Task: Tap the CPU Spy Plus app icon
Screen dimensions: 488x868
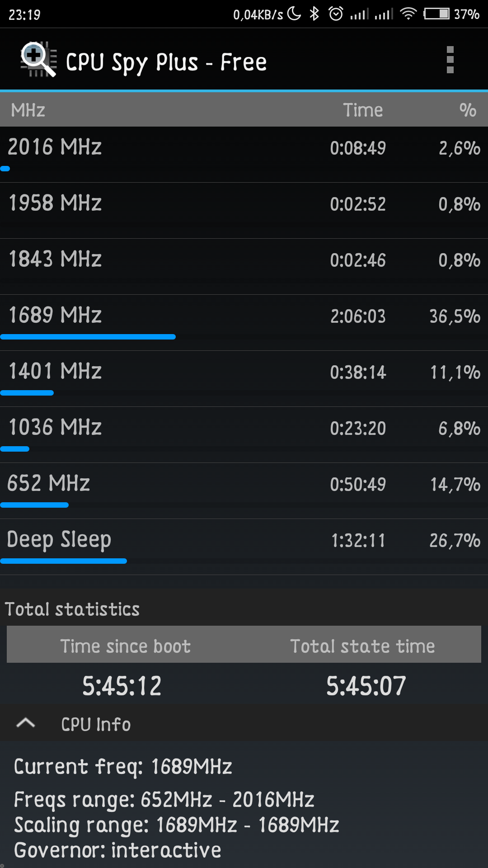Action: (x=38, y=60)
